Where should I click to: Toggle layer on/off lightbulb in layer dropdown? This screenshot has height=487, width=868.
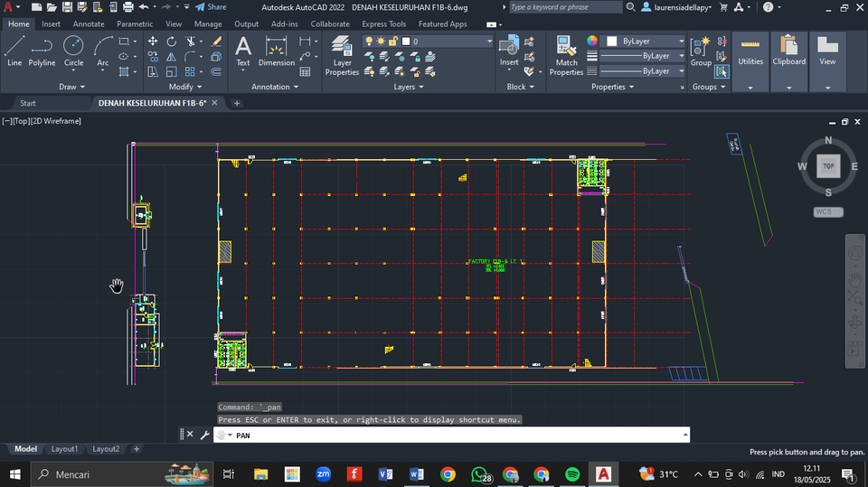[369, 42]
